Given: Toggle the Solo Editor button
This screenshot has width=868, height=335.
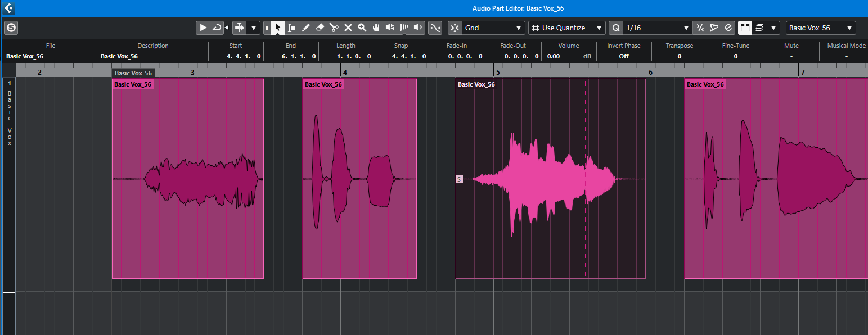Looking at the screenshot, I should click(x=11, y=28).
